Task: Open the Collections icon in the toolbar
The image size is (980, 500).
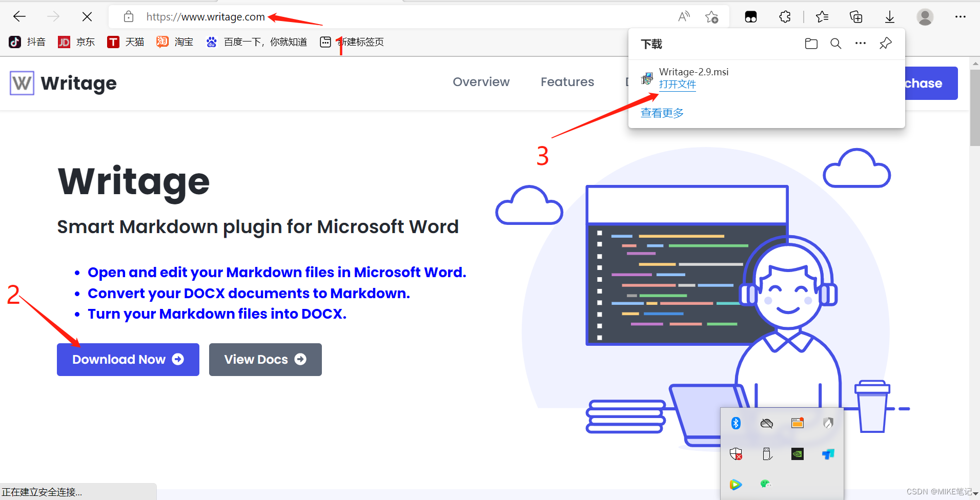Action: click(x=856, y=17)
